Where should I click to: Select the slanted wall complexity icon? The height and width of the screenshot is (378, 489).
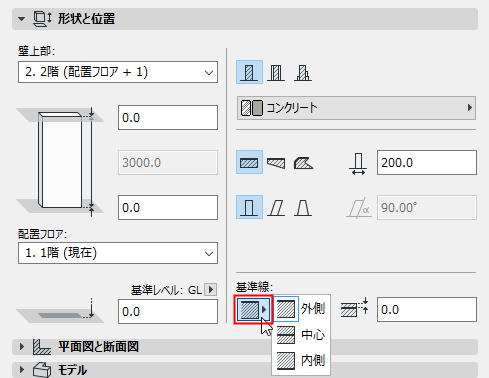(x=276, y=208)
